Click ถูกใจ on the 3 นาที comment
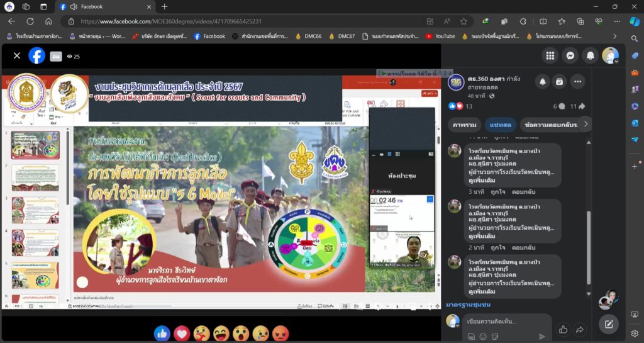644x343 pixels. [x=498, y=192]
